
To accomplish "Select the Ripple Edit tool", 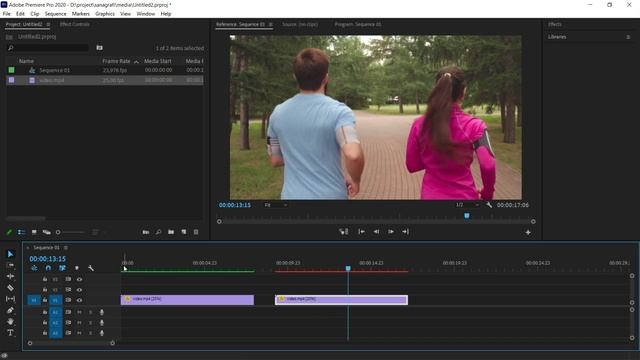I will (10, 276).
